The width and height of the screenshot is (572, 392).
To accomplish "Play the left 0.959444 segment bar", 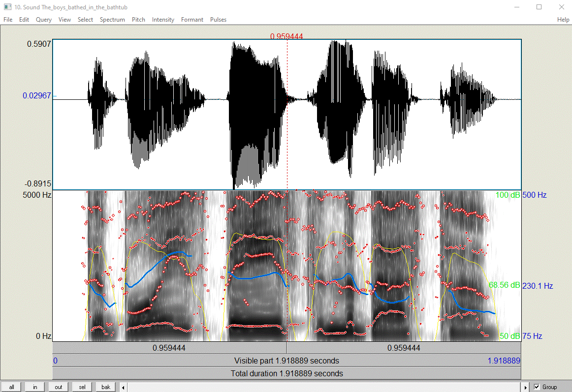I will [170, 348].
